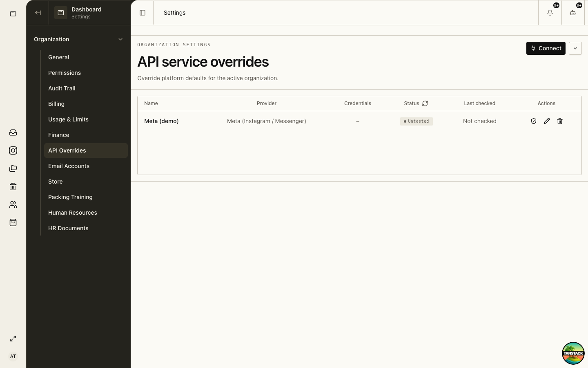Navigate to Billing
This screenshot has height=368, width=588.
pos(86,104)
